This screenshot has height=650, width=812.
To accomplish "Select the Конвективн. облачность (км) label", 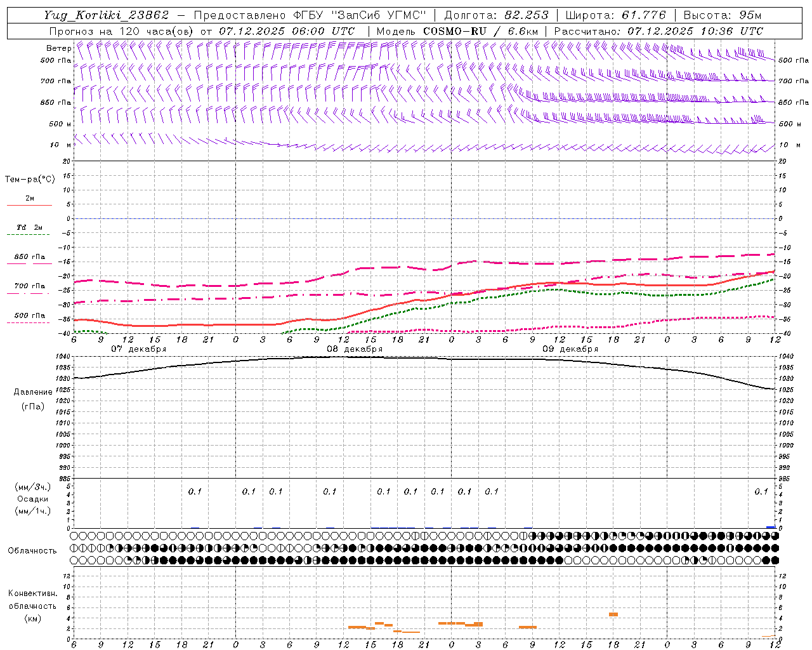I will point(33,606).
